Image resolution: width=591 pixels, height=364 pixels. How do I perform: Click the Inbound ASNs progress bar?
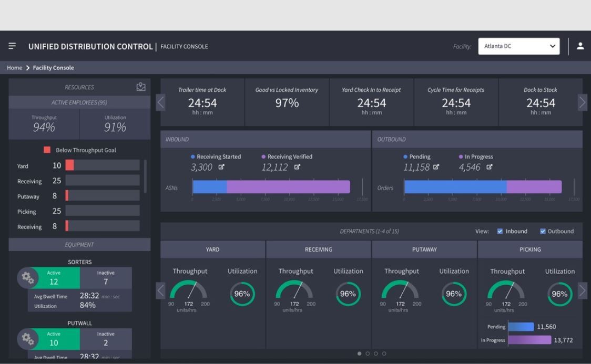pos(271,187)
